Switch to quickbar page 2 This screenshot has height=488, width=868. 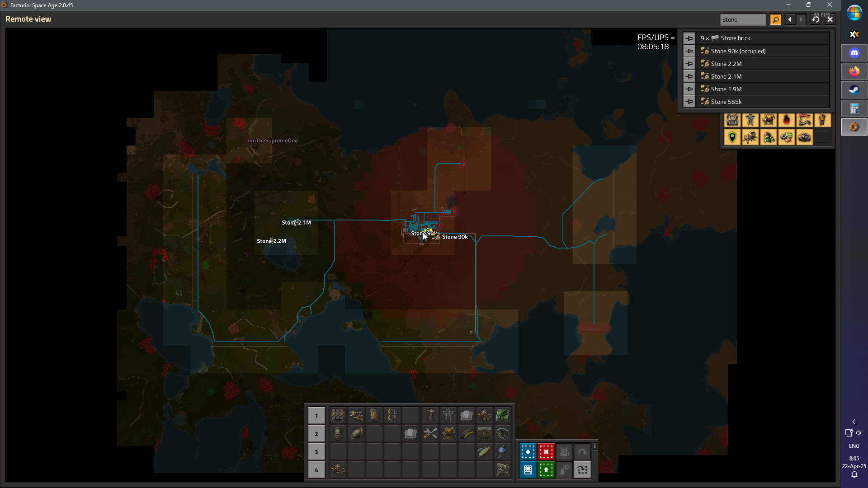click(x=316, y=434)
